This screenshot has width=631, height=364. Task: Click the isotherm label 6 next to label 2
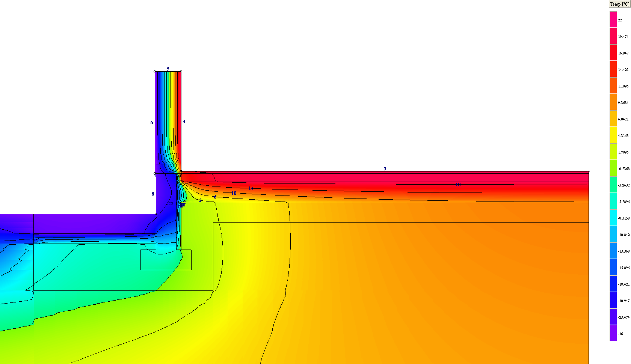[x=215, y=197]
